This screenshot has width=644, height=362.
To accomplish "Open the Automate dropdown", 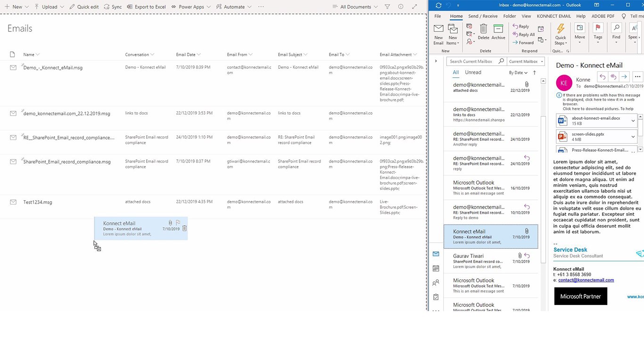I will click(233, 7).
